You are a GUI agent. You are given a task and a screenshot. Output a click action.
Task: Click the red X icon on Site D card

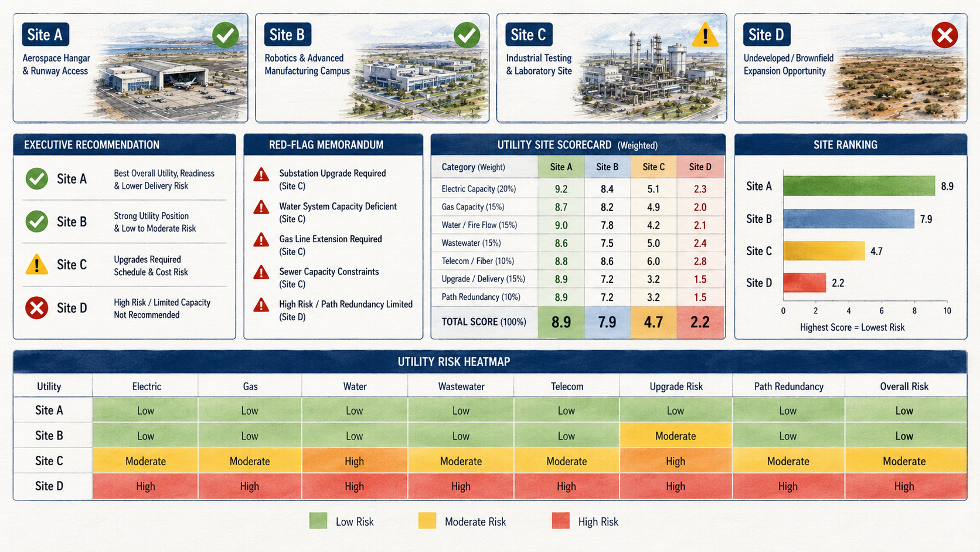point(945,35)
